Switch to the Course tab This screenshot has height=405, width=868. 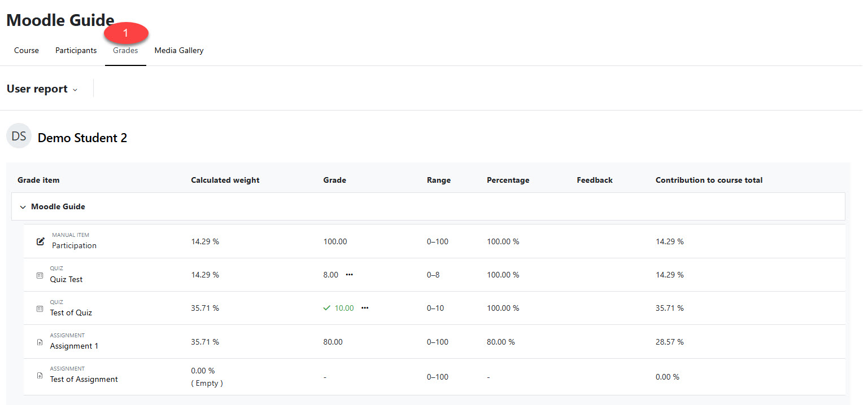pos(27,50)
